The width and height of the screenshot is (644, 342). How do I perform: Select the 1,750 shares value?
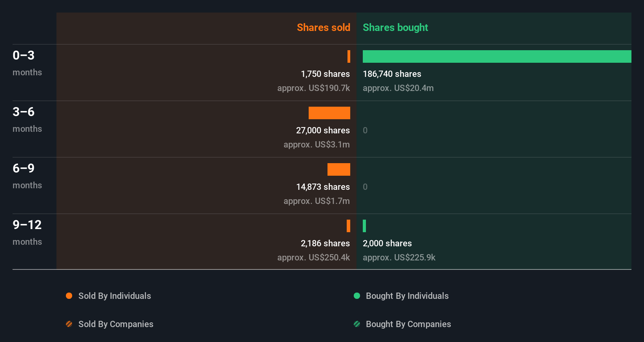click(x=325, y=74)
